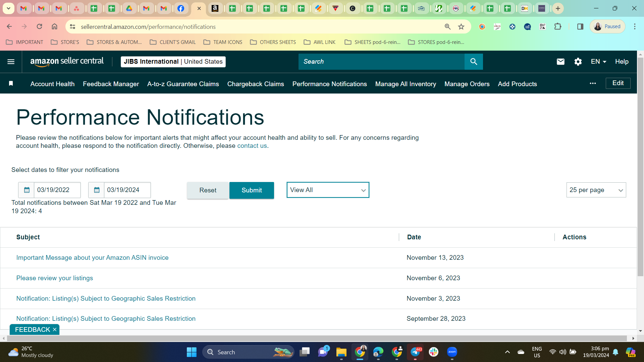The width and height of the screenshot is (644, 362).
Task: Open a new browser tab
Action: (x=558, y=8)
